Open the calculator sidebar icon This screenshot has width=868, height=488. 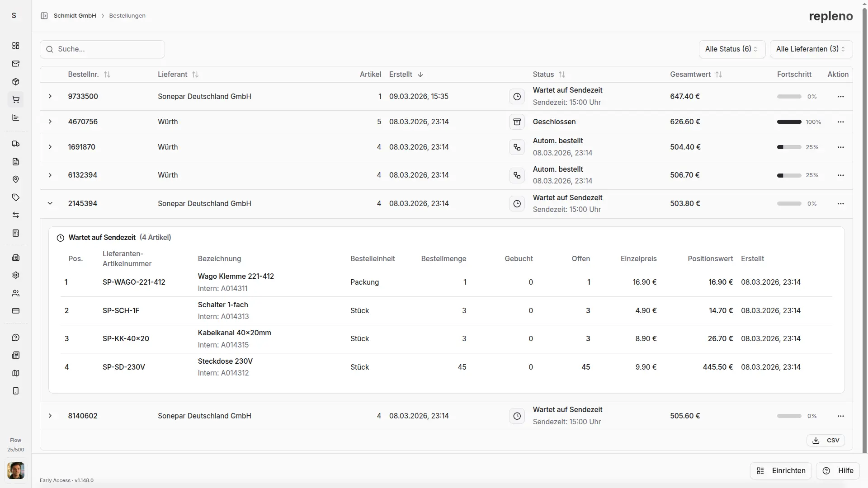click(16, 233)
